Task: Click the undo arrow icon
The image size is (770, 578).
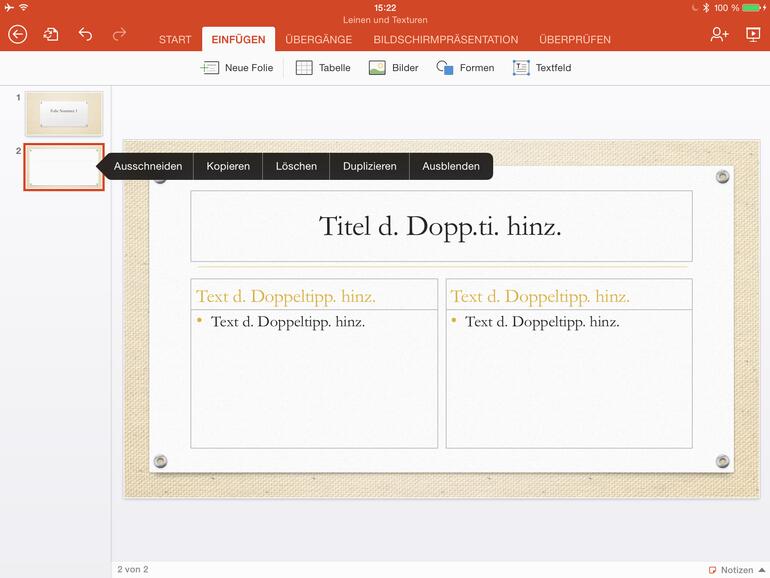Action: tap(85, 35)
